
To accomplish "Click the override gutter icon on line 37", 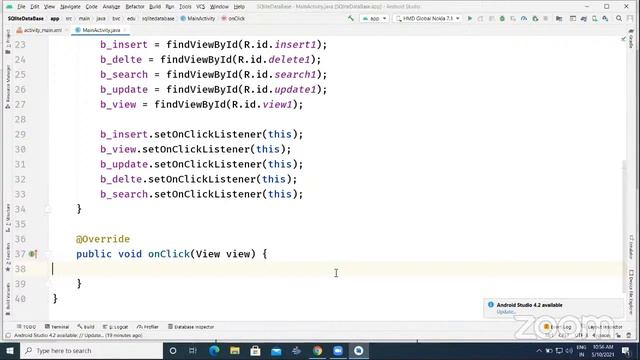I will [33, 254].
